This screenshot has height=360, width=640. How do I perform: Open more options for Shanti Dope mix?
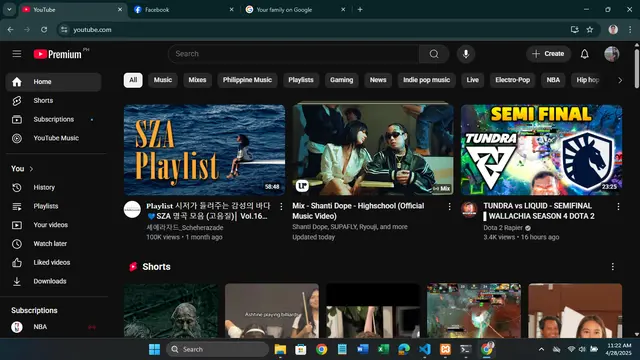point(449,207)
